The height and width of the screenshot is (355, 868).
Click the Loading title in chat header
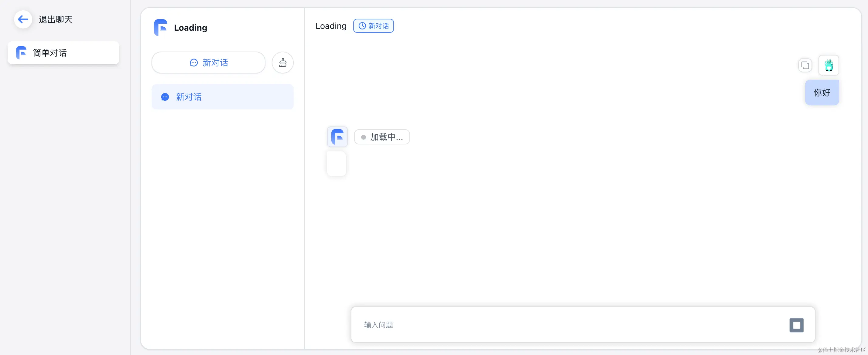pyautogui.click(x=330, y=26)
